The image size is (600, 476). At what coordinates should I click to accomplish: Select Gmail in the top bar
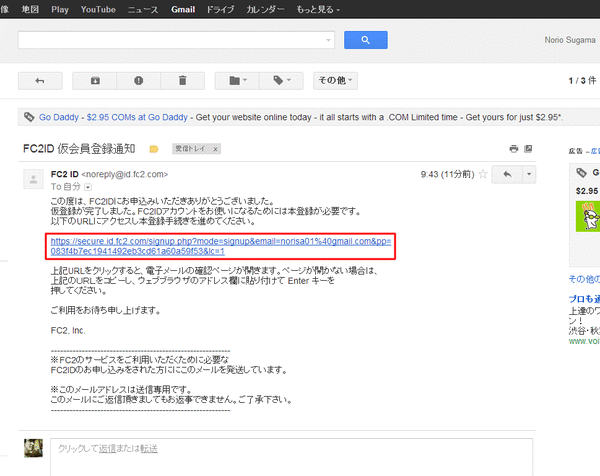pyautogui.click(x=183, y=9)
